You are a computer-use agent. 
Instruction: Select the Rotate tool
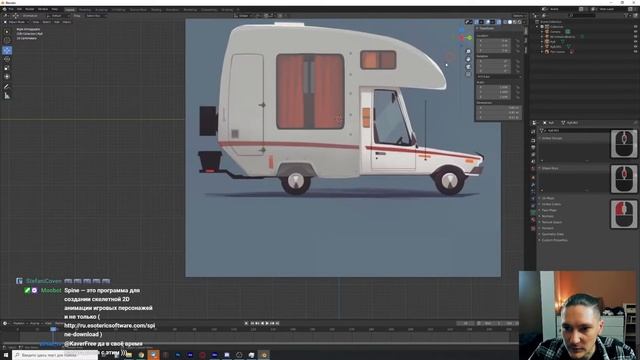tap(7, 59)
